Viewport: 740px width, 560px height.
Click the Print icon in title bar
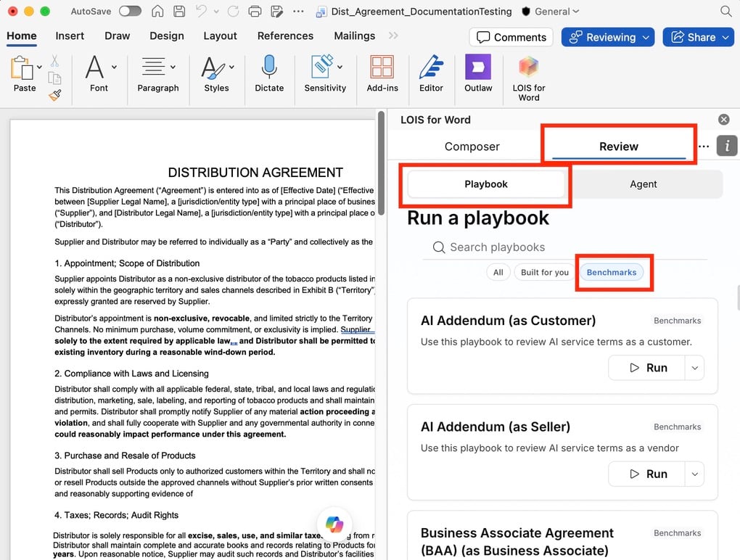pyautogui.click(x=255, y=11)
